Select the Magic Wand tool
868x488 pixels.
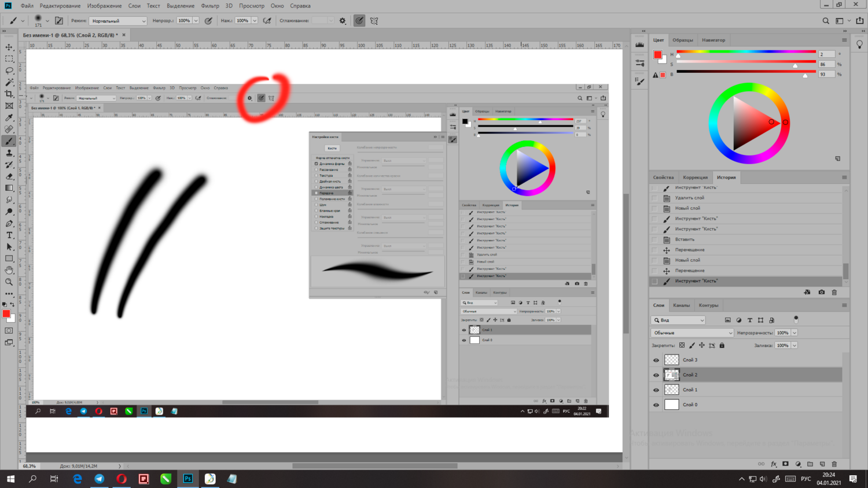click(x=9, y=83)
